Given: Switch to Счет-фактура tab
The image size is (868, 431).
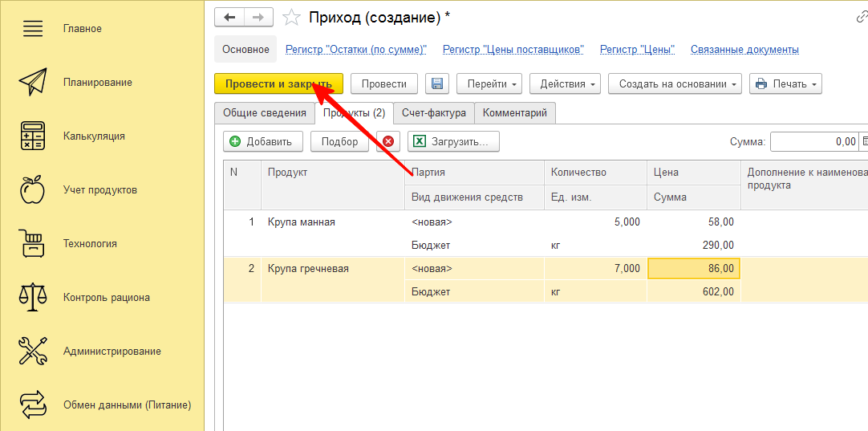Looking at the screenshot, I should (433, 113).
